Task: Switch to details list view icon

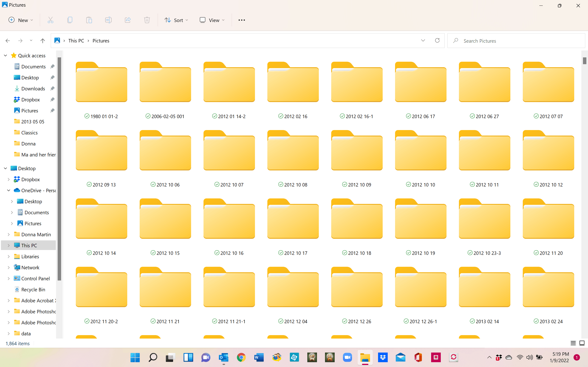Action: [573, 343]
